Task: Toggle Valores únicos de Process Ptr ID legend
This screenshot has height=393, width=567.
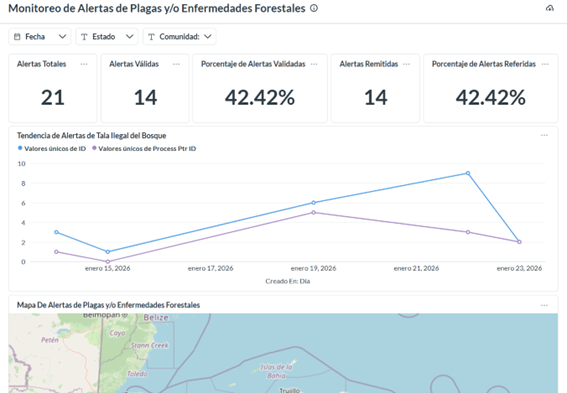Action: pos(144,149)
